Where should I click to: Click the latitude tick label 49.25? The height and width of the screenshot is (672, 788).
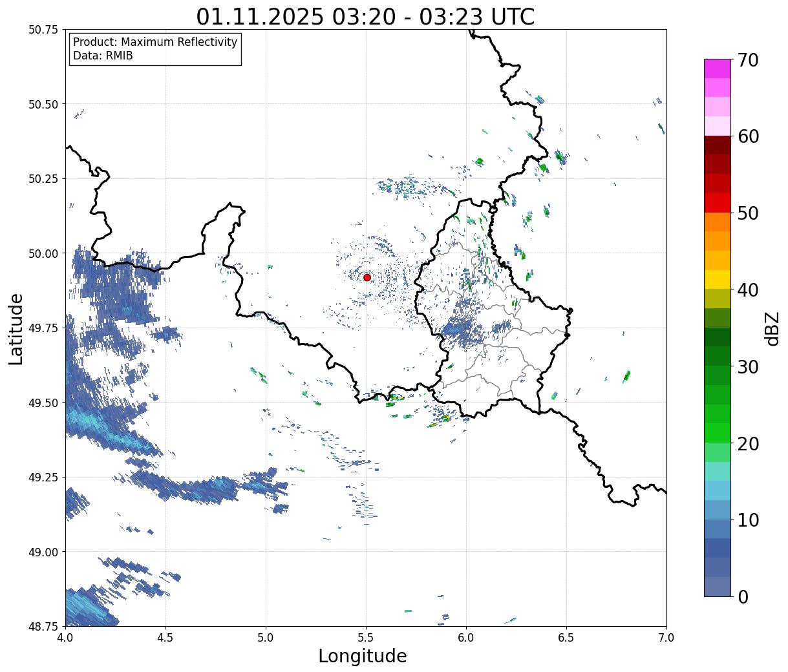coord(43,477)
